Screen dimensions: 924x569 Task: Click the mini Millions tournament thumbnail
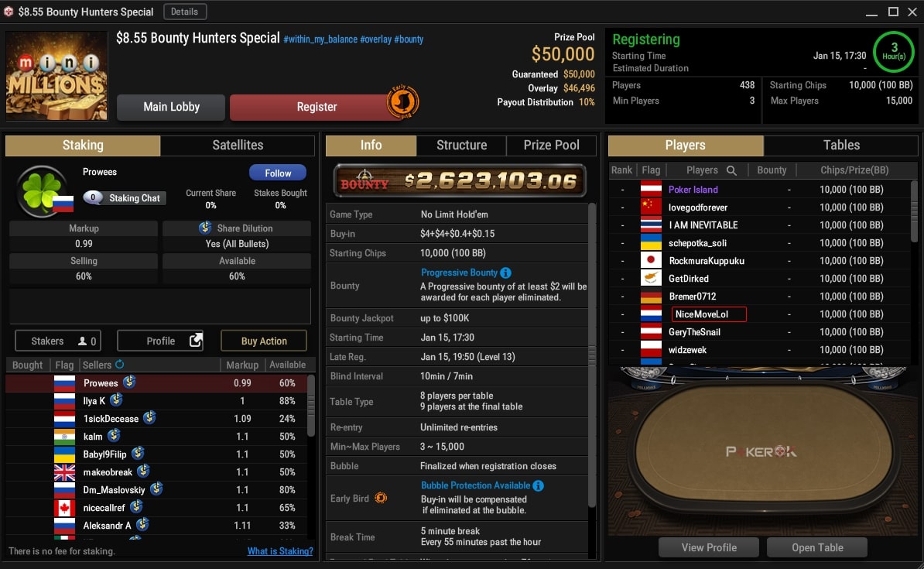pyautogui.click(x=56, y=76)
